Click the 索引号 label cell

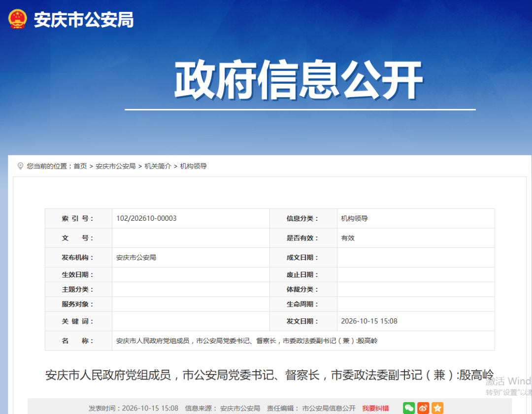coord(78,218)
